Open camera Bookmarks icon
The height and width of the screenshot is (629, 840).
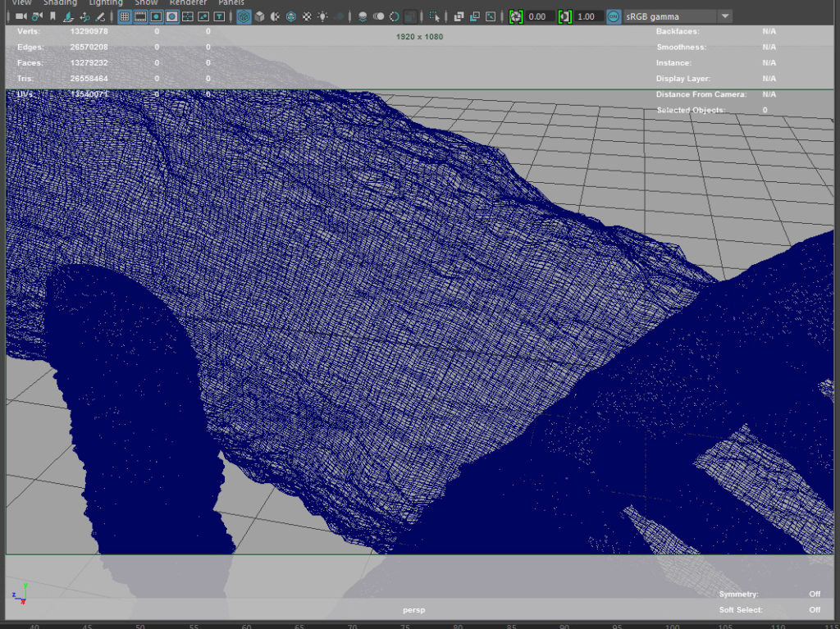52,16
